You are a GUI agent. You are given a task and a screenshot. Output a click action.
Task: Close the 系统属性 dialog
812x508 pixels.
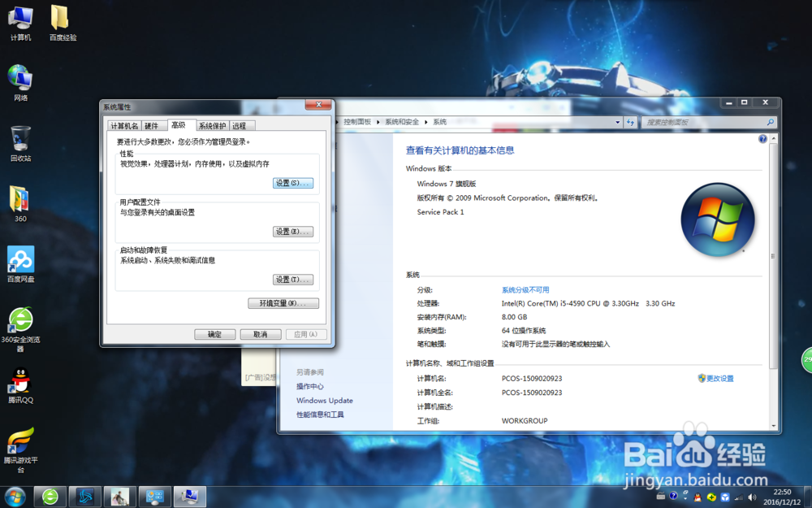318,105
